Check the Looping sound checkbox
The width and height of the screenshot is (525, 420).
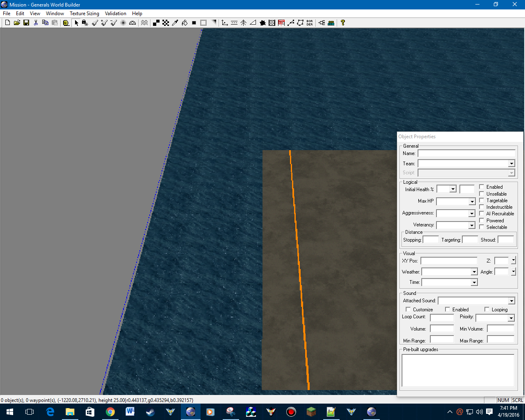click(487, 310)
